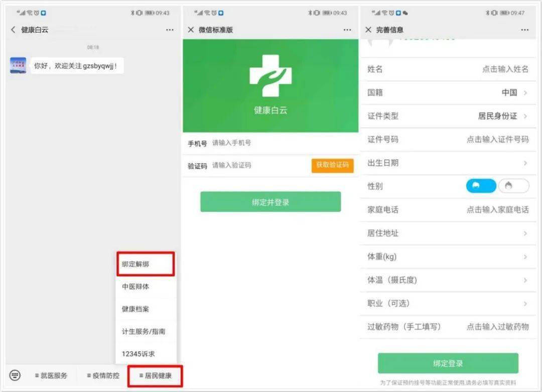542x392 pixels.
Task: Open the 居民健康 bottom menu
Action: pyautogui.click(x=155, y=375)
